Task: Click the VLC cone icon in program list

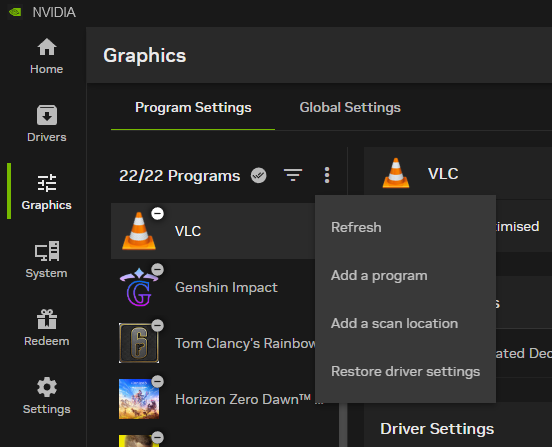Action: (x=139, y=231)
